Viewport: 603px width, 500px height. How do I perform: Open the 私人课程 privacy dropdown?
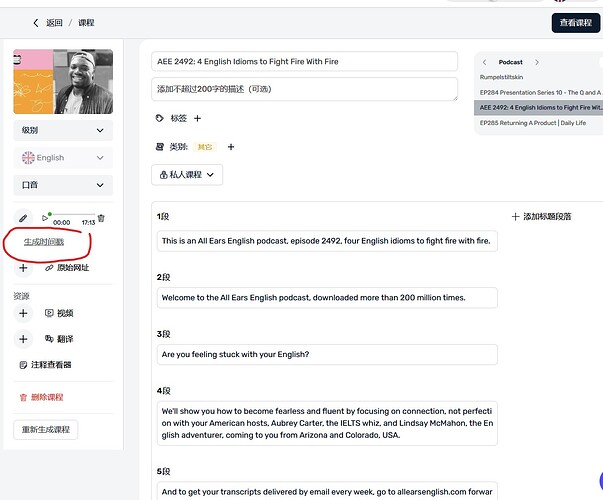coord(186,175)
